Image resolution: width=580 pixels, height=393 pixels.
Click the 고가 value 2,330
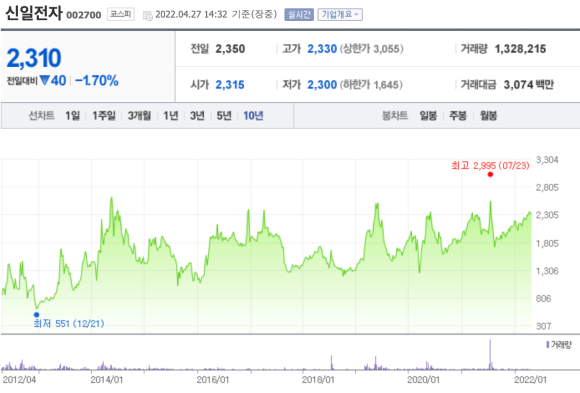[x=322, y=49]
